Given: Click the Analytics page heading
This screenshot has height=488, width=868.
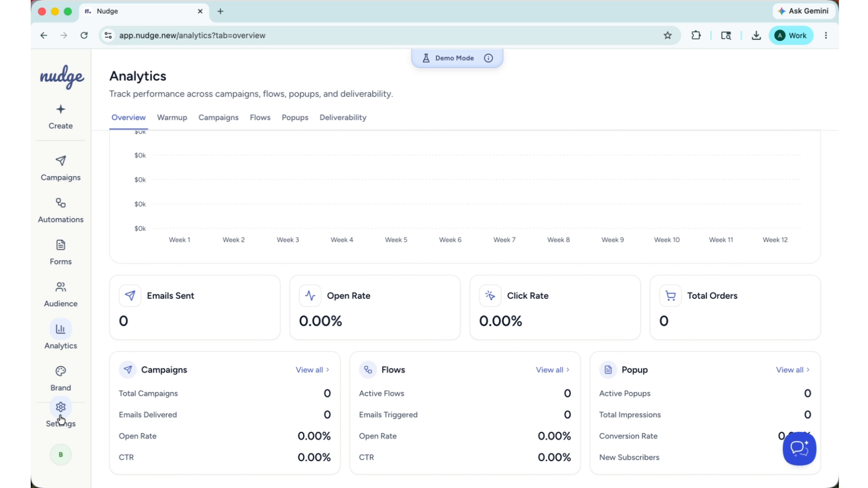Looking at the screenshot, I should (138, 76).
